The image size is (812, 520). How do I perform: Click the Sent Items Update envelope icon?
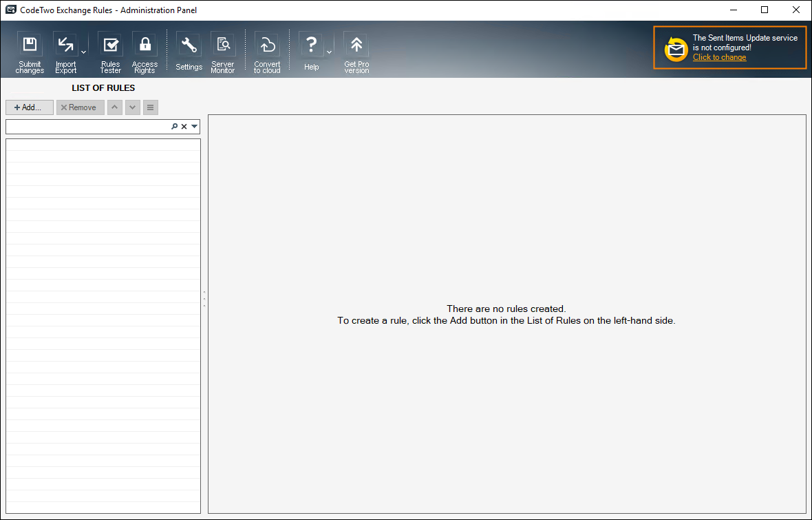tap(676, 49)
